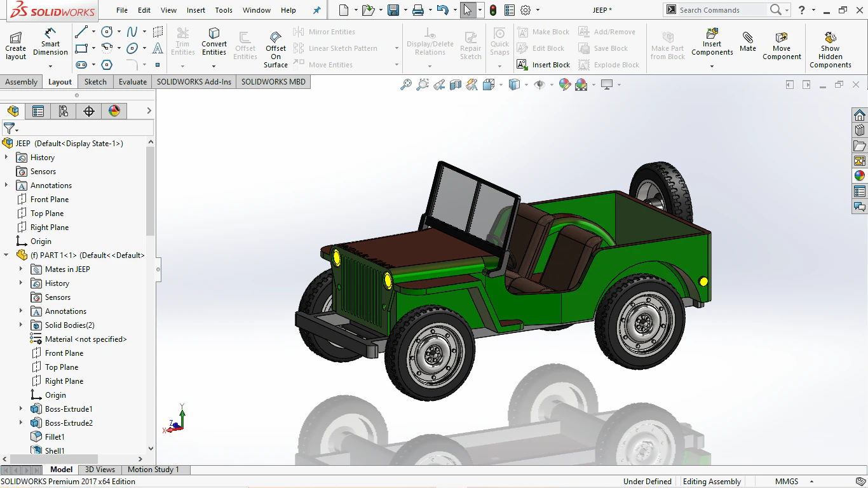Click the Print toolbar icon
The height and width of the screenshot is (488, 868).
click(417, 10)
